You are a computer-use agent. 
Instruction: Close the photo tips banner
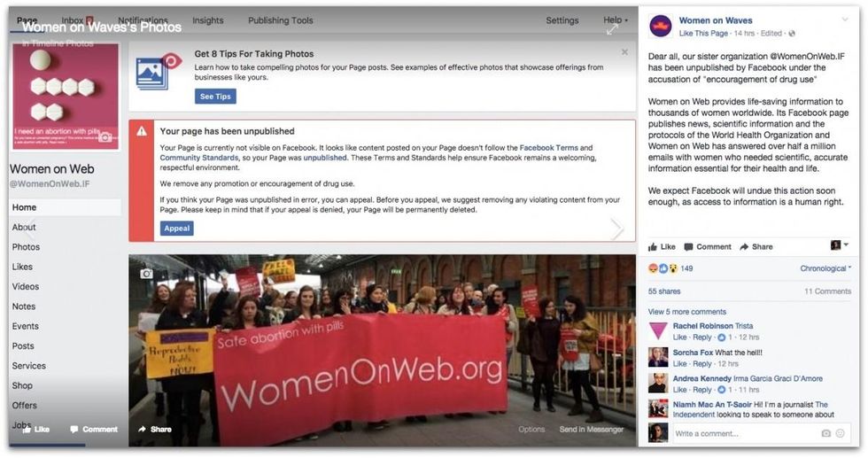pos(624,52)
